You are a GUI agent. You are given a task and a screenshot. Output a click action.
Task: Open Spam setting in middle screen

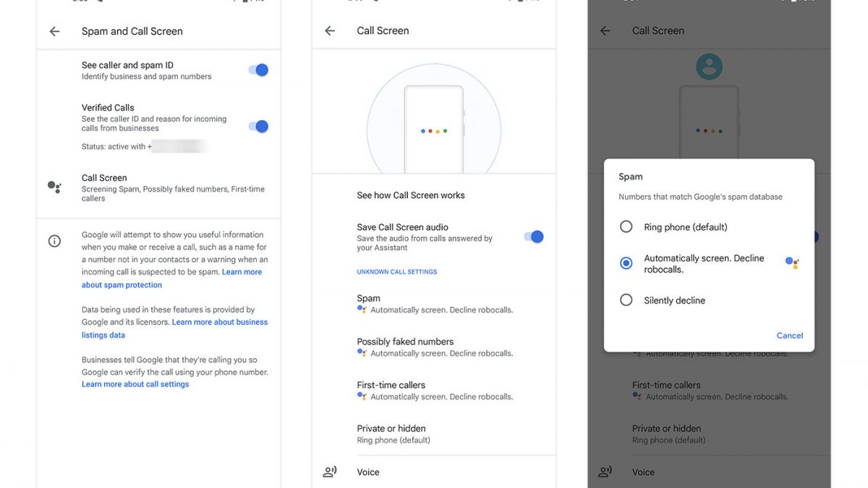tap(434, 304)
